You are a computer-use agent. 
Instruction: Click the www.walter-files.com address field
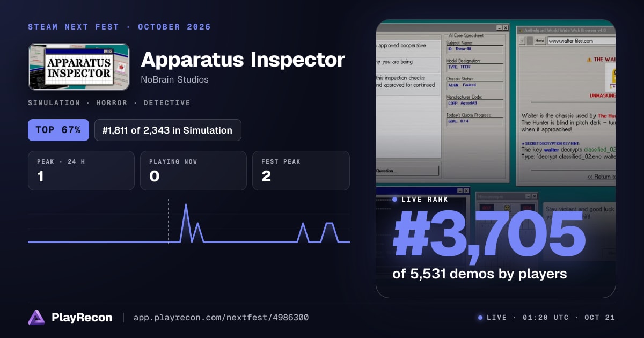tap(582, 41)
